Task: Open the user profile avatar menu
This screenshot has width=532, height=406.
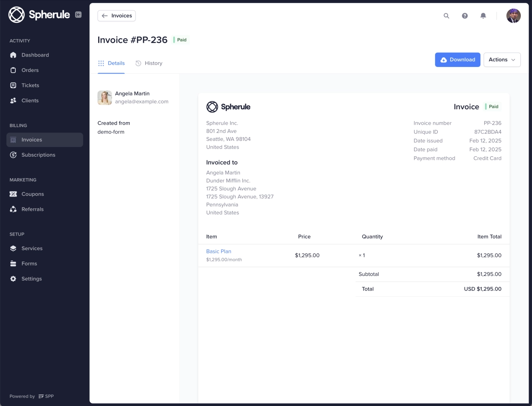Action: tap(513, 16)
